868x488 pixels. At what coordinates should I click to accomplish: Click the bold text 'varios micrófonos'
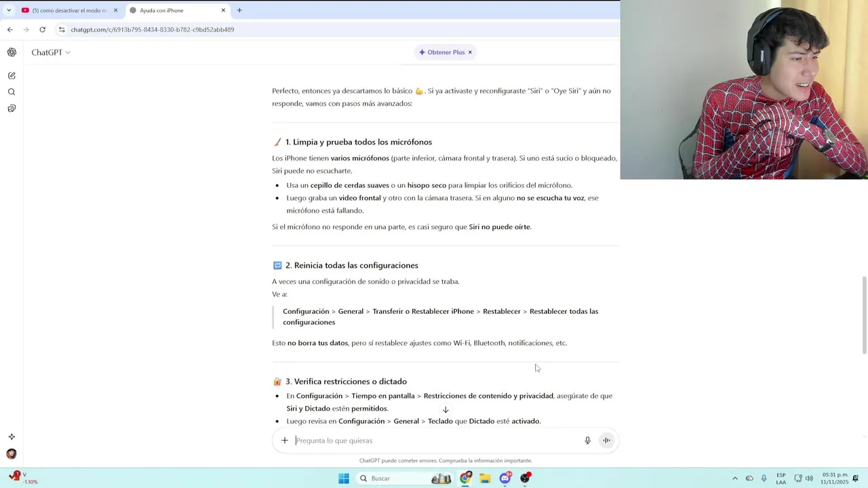click(x=360, y=158)
